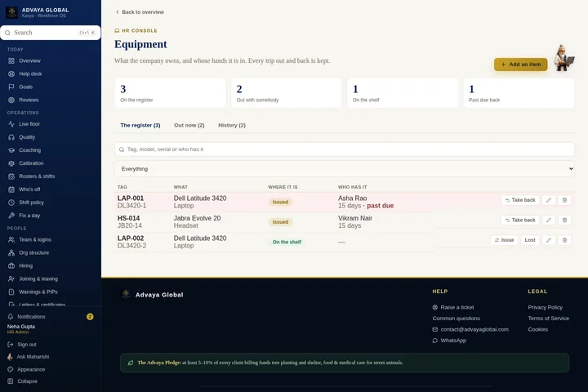Click the past due label for Asha Rao
The width and height of the screenshot is (588, 392).
381,206
